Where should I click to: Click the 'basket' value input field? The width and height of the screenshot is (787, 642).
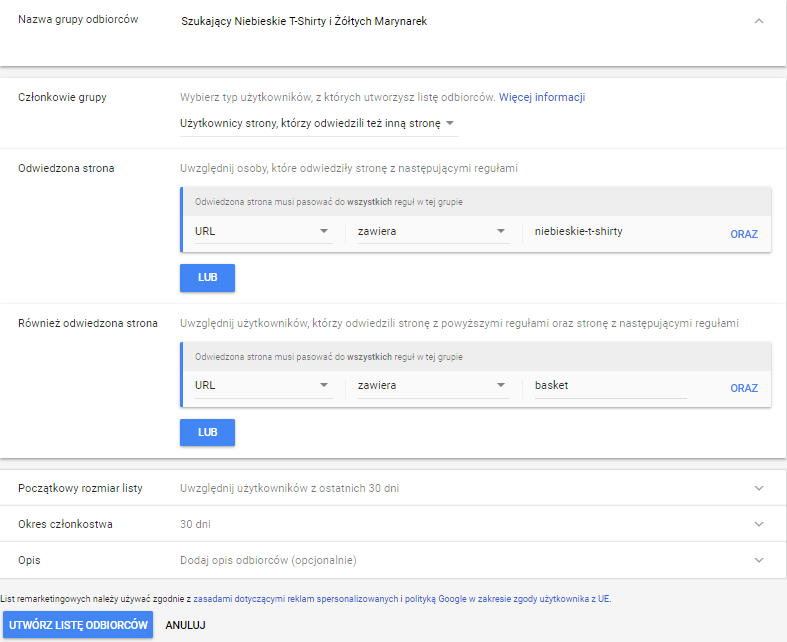tap(610, 386)
